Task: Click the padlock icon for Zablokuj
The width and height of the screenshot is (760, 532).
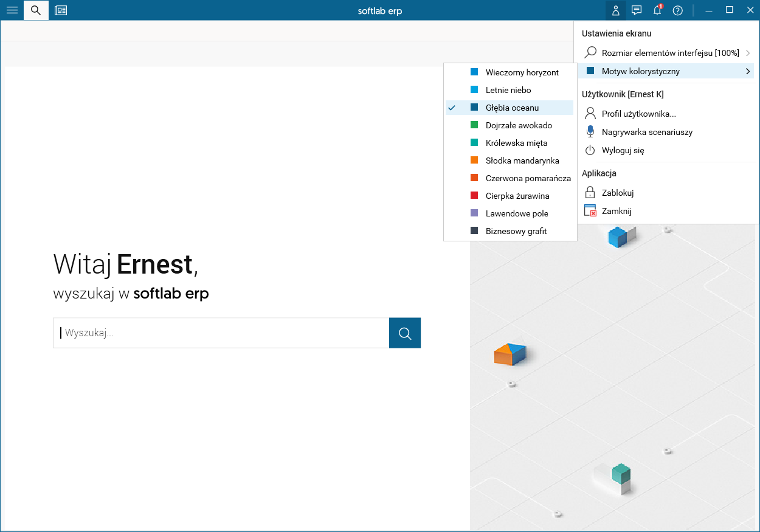Action: pyautogui.click(x=590, y=193)
